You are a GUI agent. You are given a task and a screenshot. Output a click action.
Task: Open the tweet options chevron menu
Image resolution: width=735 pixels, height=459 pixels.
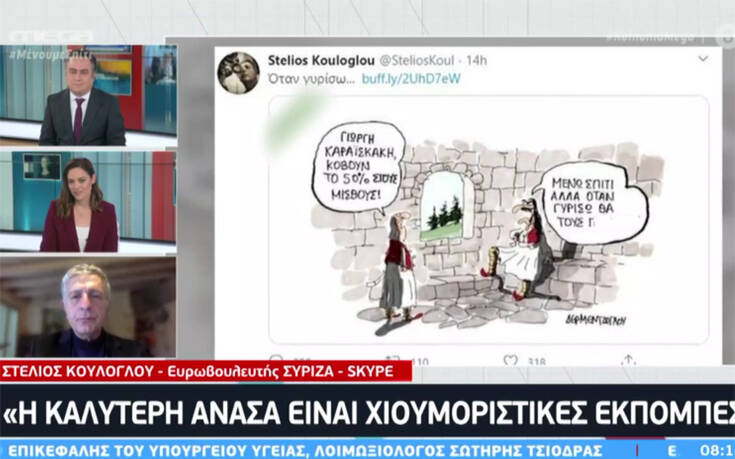[703, 59]
